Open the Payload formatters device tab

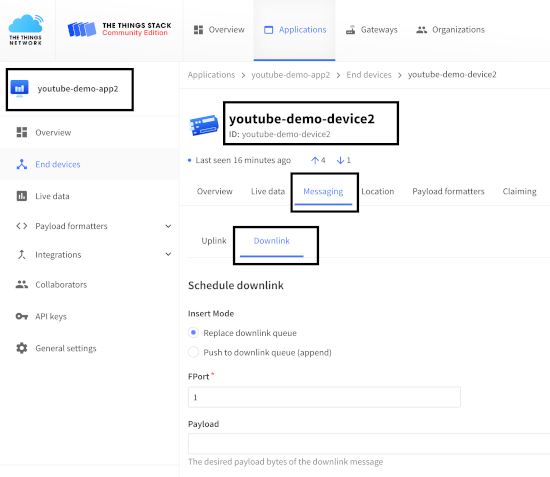point(448,191)
